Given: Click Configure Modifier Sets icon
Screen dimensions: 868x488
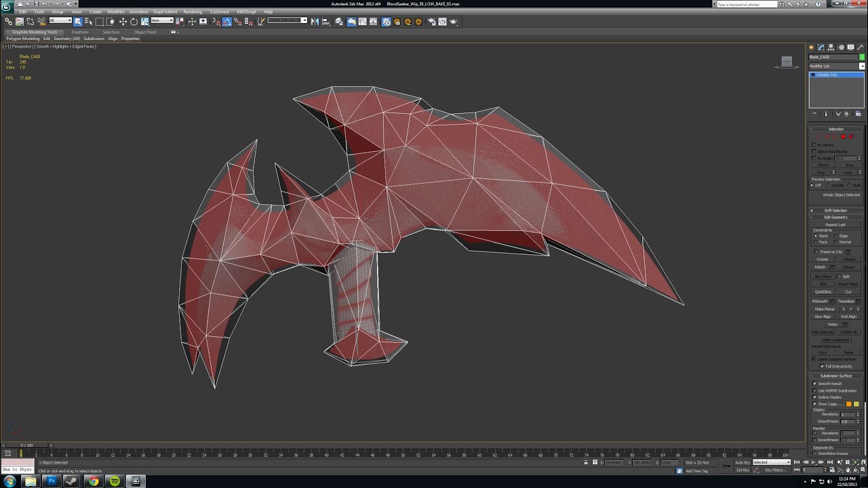Looking at the screenshot, I should [x=859, y=114].
